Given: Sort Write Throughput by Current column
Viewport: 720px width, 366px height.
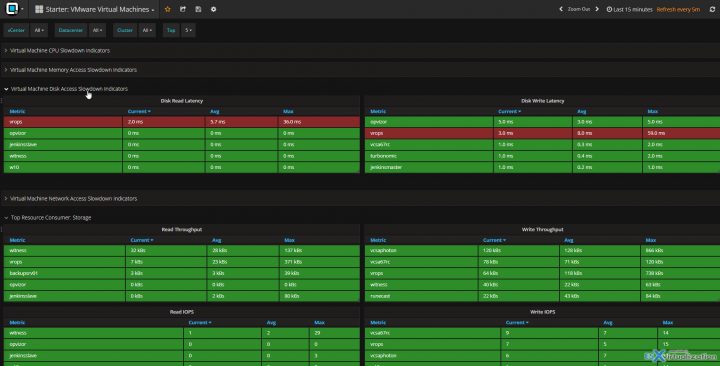Looking at the screenshot, I should 494,240.
